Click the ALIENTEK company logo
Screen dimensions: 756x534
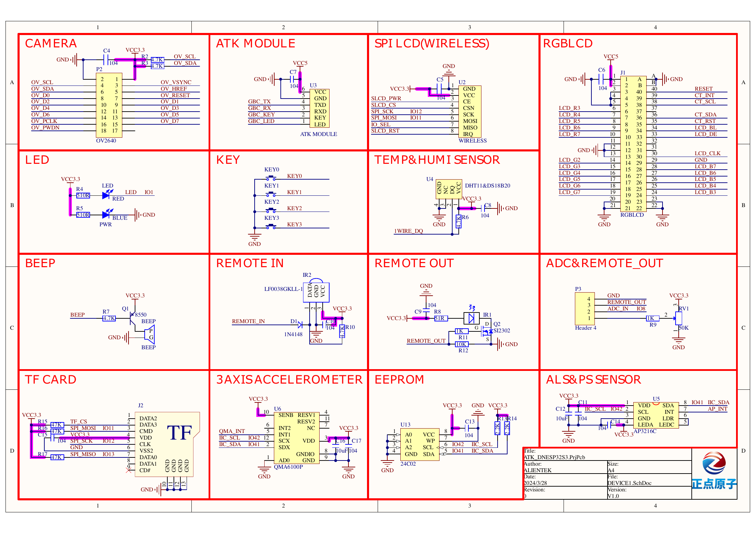click(x=714, y=470)
